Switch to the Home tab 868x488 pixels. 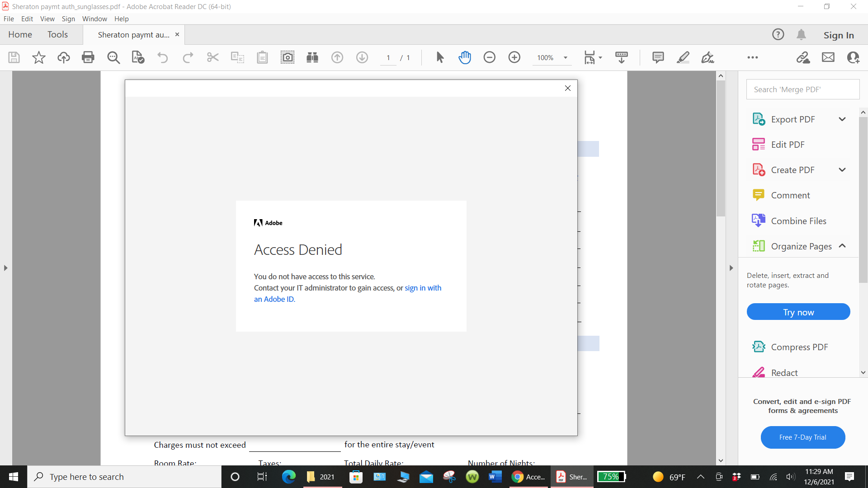tap(20, 34)
